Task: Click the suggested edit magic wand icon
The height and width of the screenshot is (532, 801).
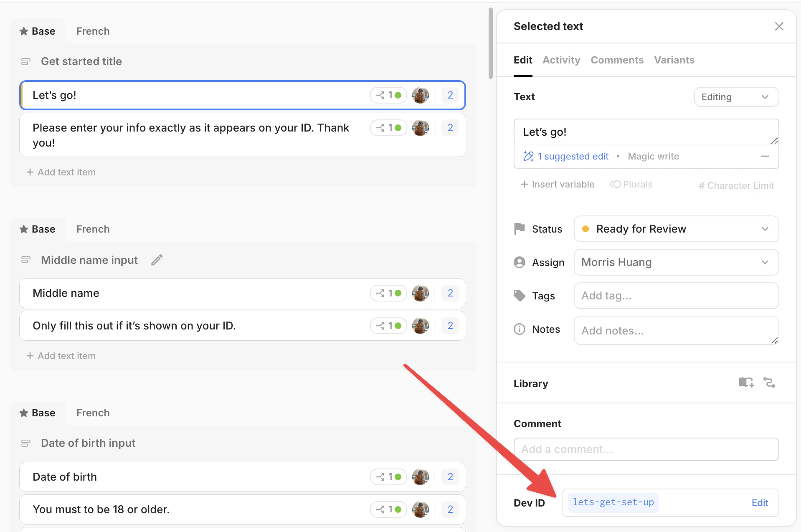Action: [528, 157]
